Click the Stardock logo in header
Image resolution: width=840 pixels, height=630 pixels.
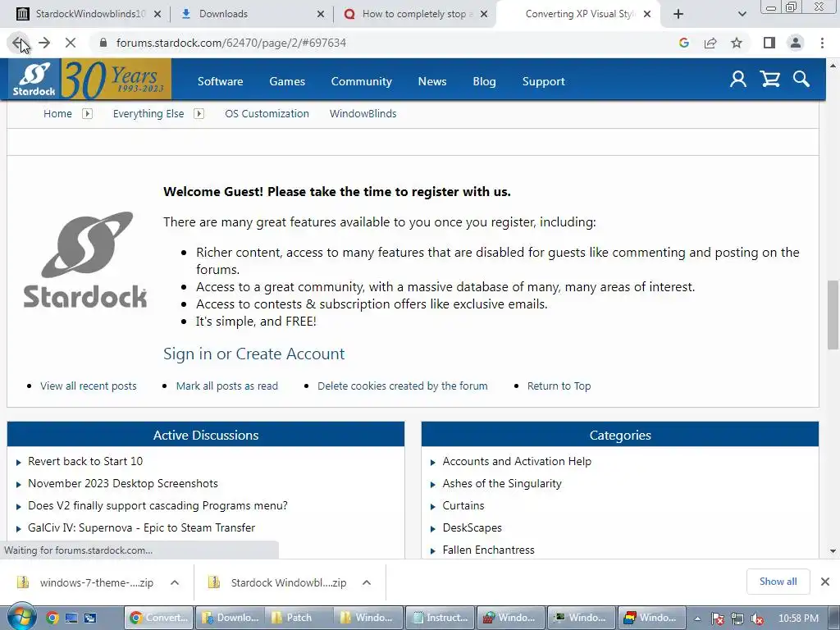click(x=34, y=80)
